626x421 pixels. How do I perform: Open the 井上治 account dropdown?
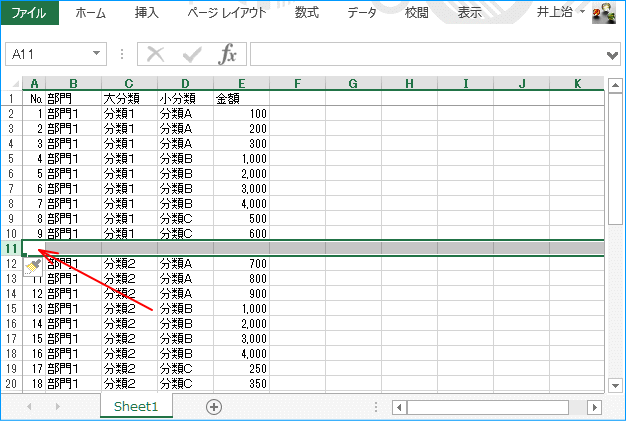[582, 13]
